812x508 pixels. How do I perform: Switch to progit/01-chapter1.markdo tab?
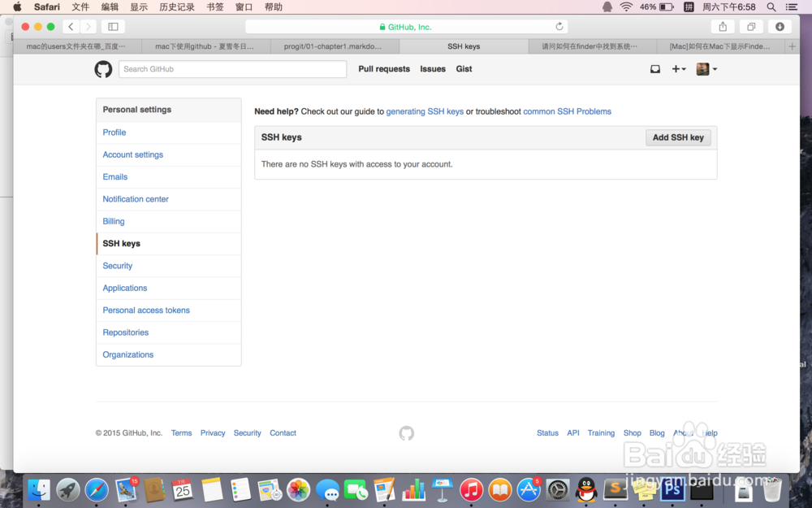[335, 46]
